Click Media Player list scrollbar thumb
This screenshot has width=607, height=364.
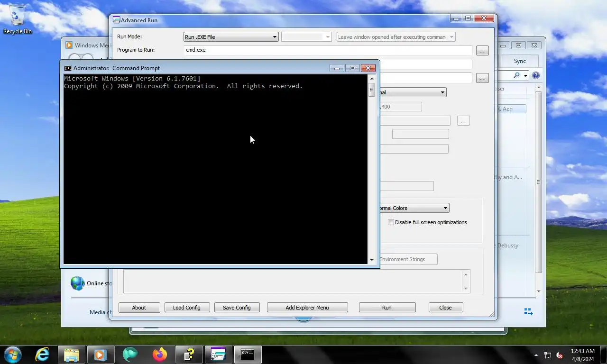[x=538, y=182]
